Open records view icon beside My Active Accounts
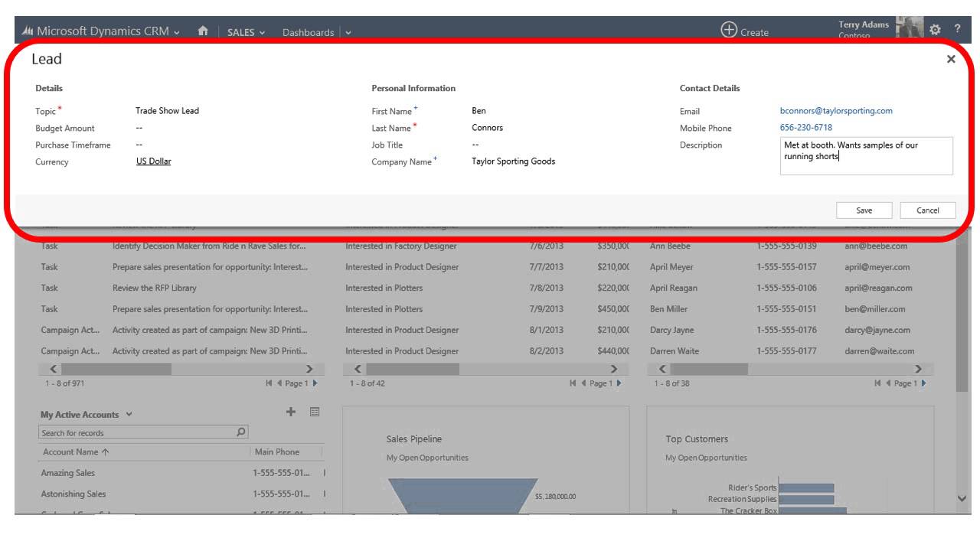The image size is (980, 551). point(315,412)
